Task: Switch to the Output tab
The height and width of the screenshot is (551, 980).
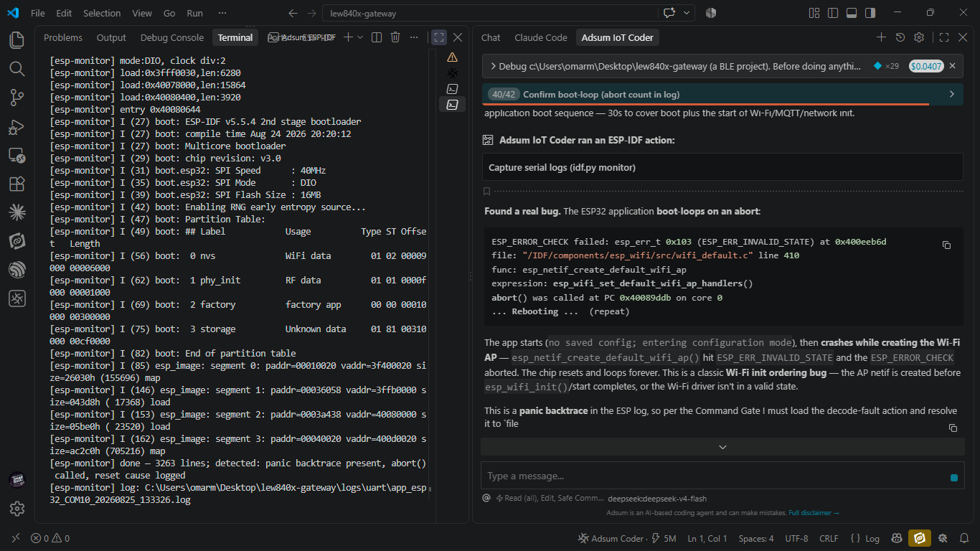Action: [x=111, y=37]
